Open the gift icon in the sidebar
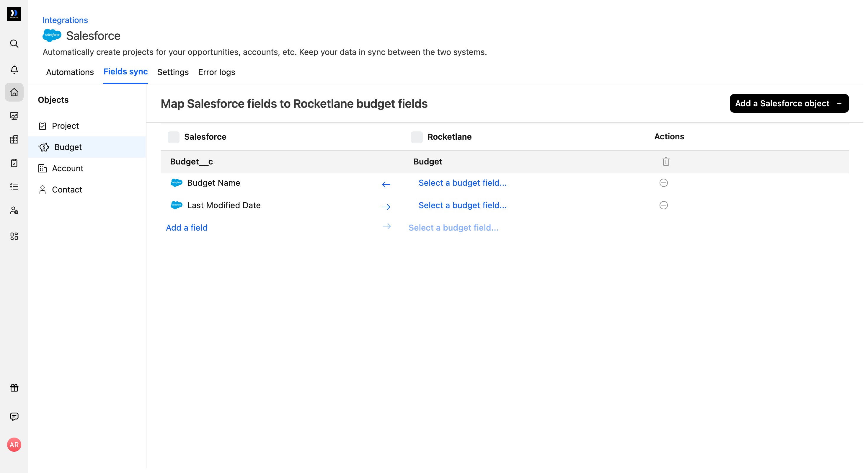The height and width of the screenshot is (473, 868). 14,387
